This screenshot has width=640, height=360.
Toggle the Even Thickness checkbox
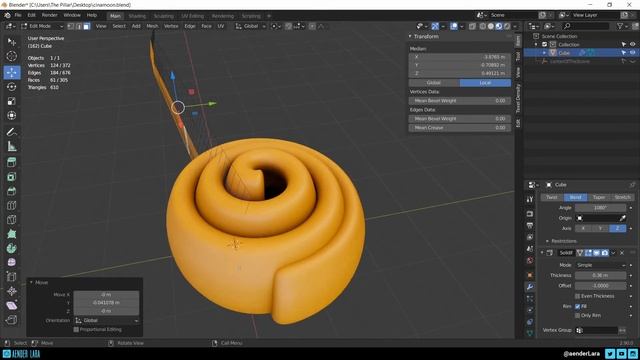(x=578, y=296)
